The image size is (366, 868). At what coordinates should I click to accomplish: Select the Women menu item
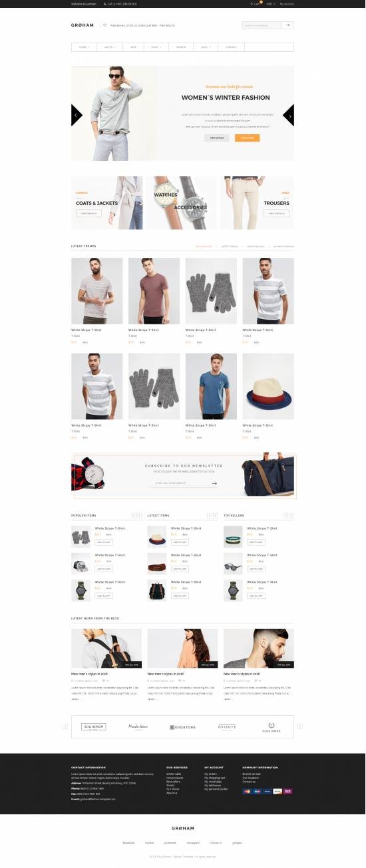point(181,47)
